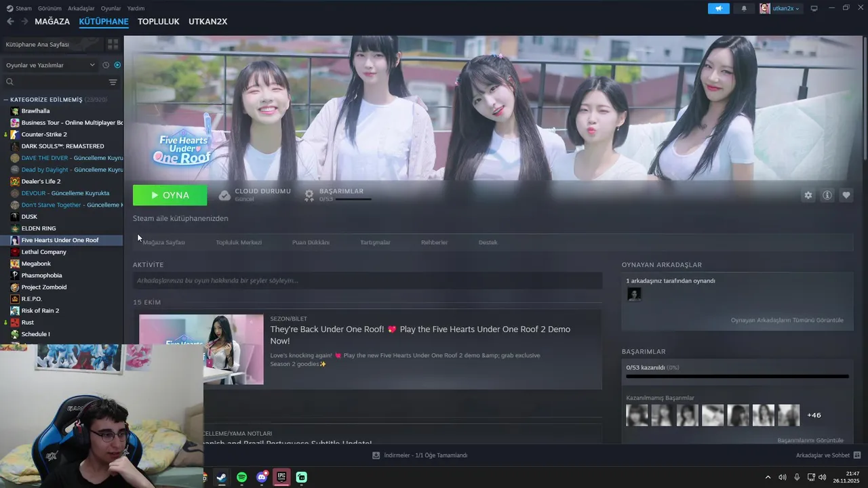The height and width of the screenshot is (488, 868).
Task: Show game info icon
Action: (x=827, y=195)
